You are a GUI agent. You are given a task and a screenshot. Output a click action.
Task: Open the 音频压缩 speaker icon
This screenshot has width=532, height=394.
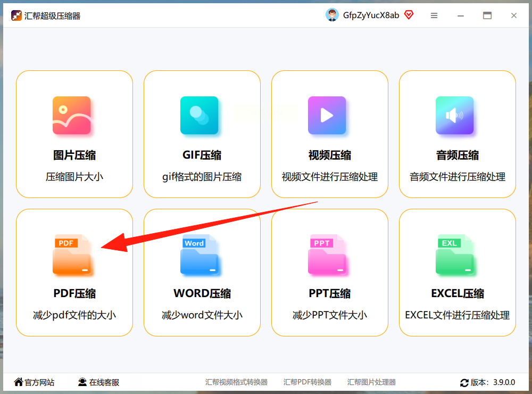tap(455, 116)
